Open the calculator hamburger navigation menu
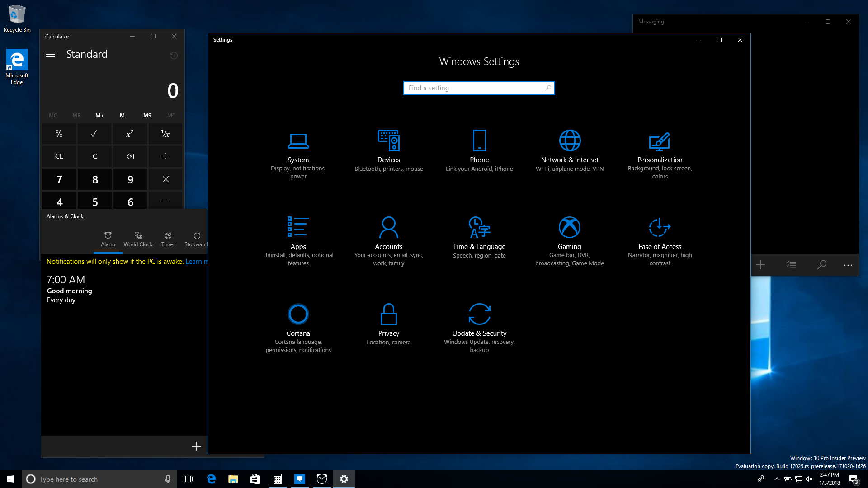The height and width of the screenshot is (488, 868). tap(51, 55)
